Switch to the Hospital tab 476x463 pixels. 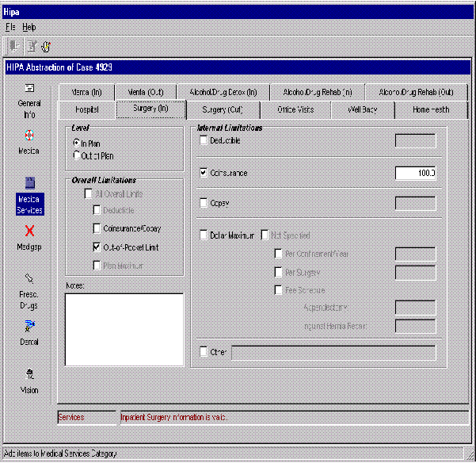point(86,109)
